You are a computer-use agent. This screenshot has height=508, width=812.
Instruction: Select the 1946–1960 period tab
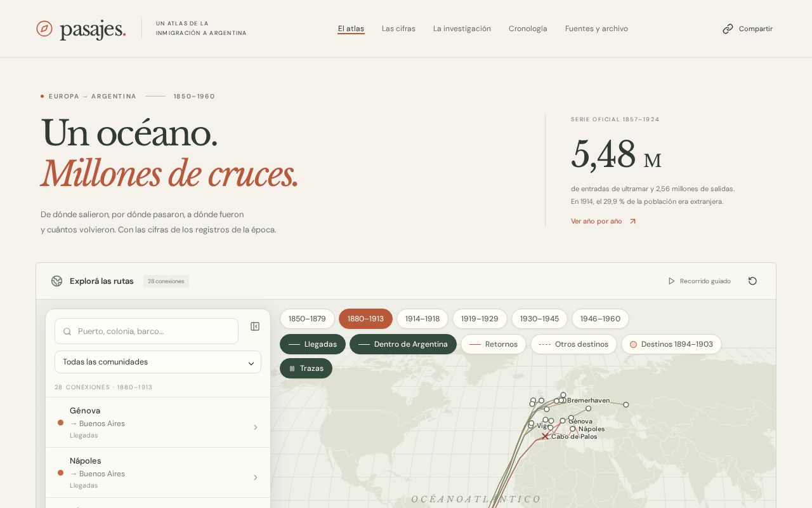click(600, 319)
